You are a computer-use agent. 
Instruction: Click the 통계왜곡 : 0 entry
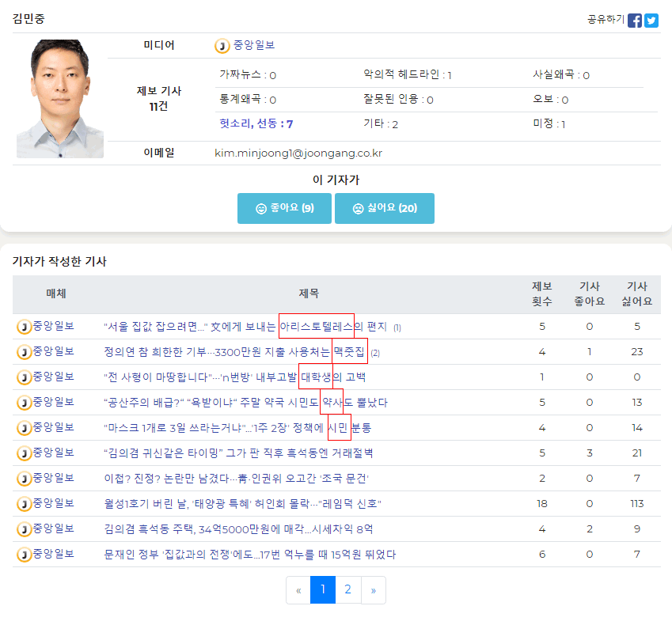pyautogui.click(x=248, y=100)
